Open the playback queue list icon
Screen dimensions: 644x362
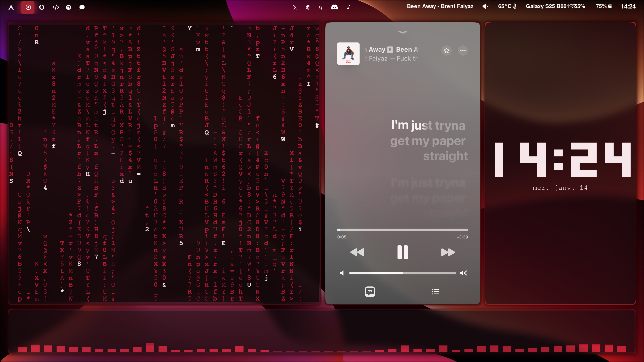click(x=435, y=291)
